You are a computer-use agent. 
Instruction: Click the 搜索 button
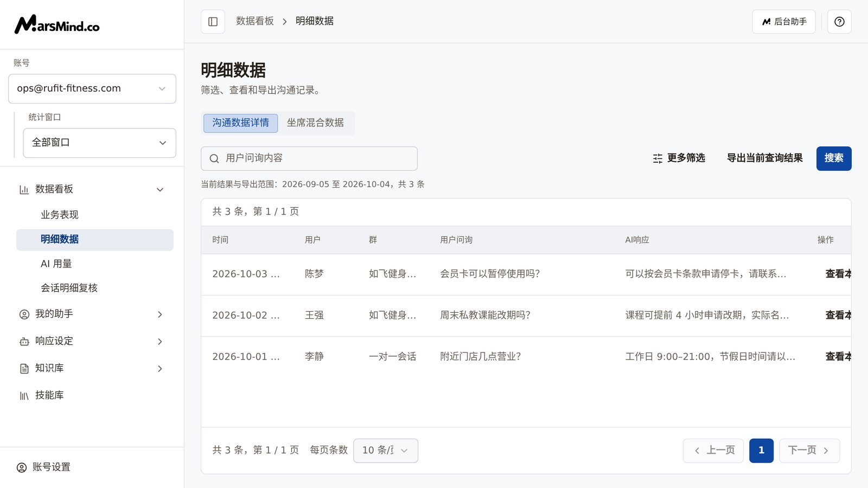(834, 158)
